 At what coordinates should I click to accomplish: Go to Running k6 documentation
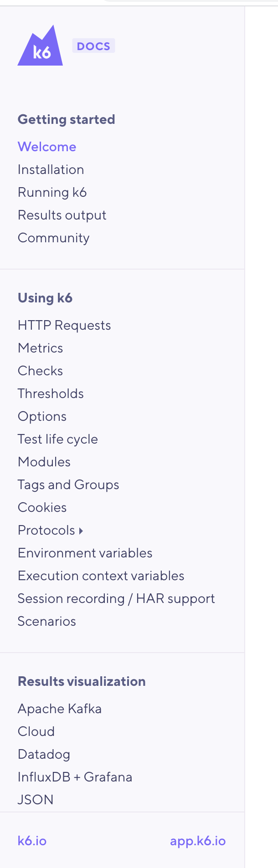[x=52, y=192]
